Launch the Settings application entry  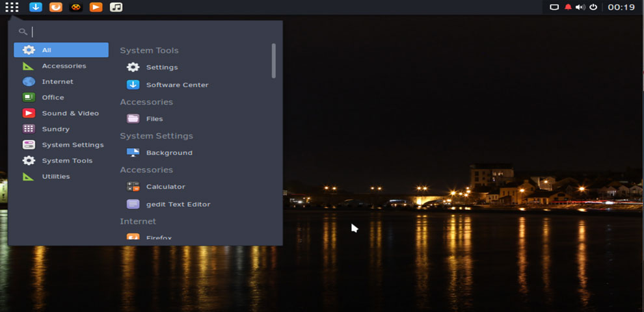(193, 68)
